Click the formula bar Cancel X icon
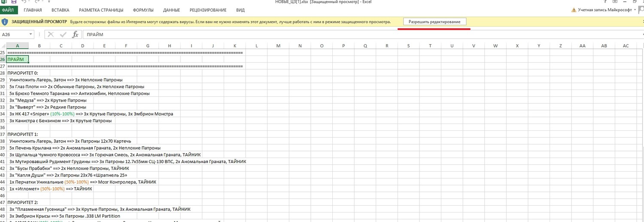Image resolution: width=644 pixels, height=222 pixels. [51, 34]
